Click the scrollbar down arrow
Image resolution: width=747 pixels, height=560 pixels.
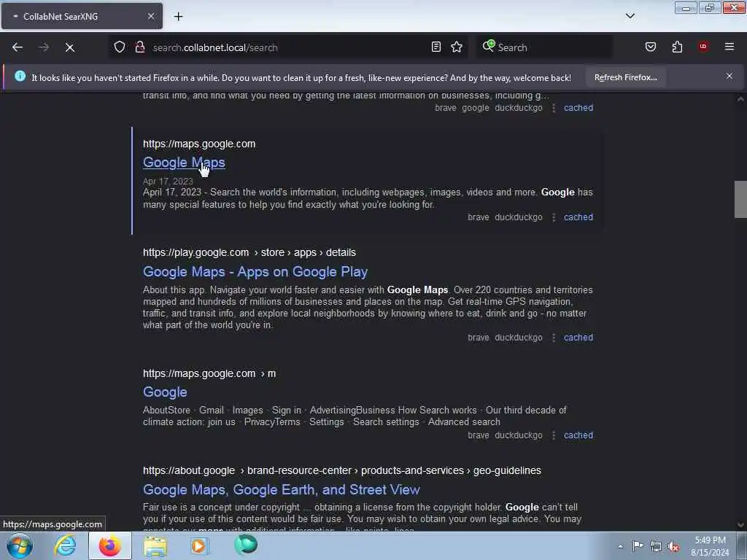(x=740, y=525)
